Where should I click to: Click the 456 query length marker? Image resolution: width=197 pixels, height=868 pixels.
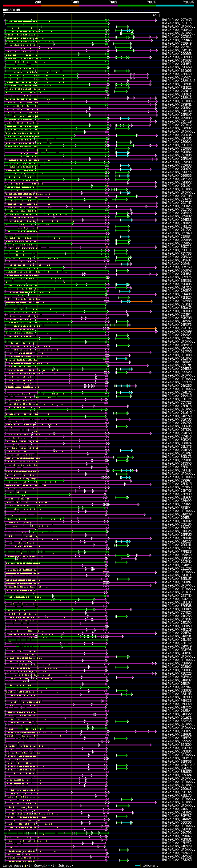[155, 15]
